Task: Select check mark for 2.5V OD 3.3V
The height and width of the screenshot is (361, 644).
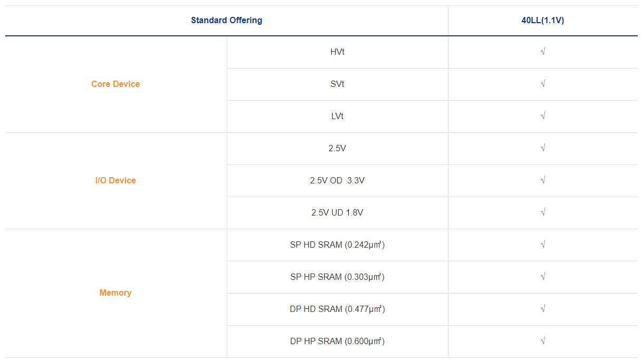Action: point(543,180)
